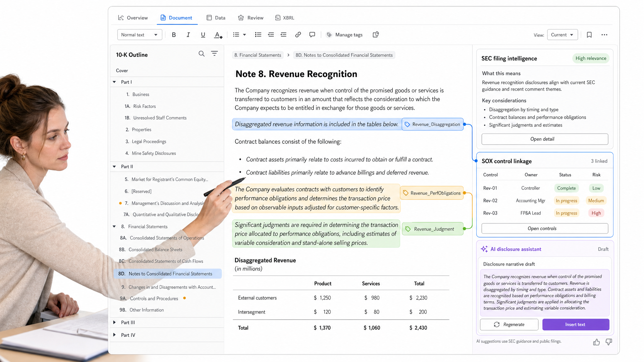Open the bulleted list style arrow
Viewport: 644px width, 362px height.
click(244, 35)
